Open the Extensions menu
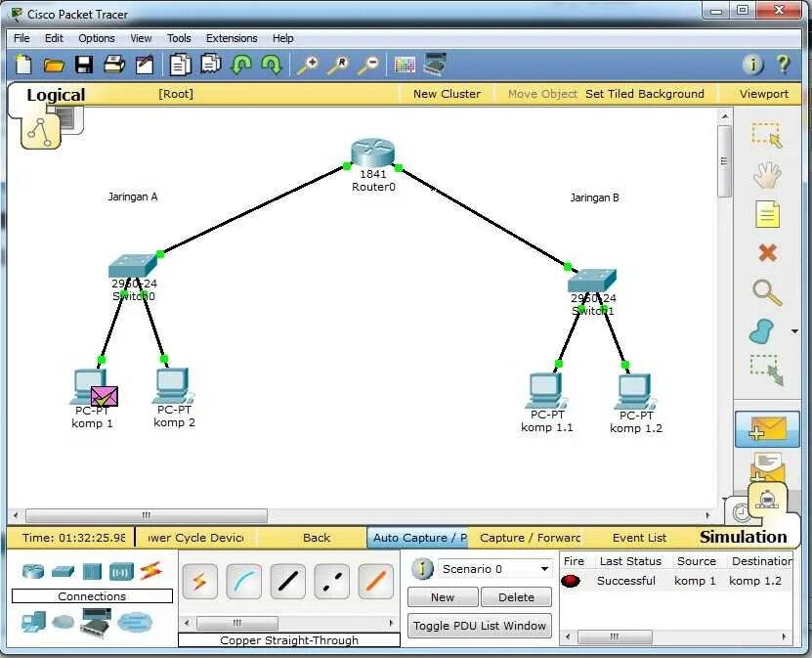 (x=232, y=38)
